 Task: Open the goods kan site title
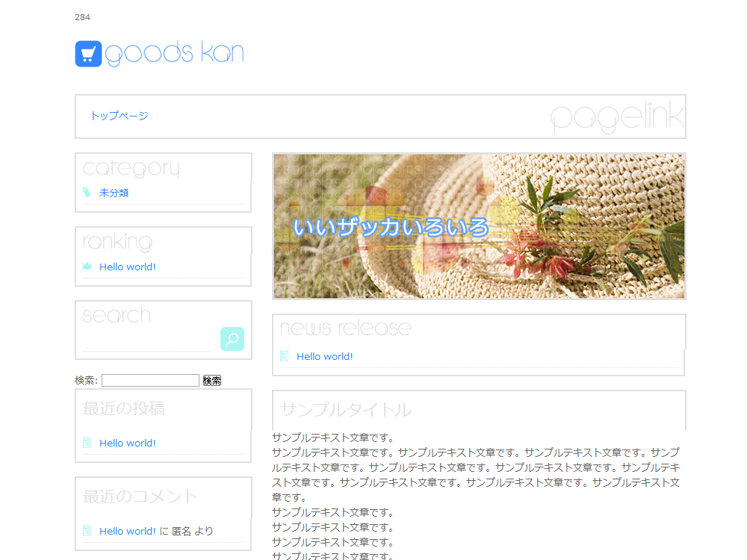174,53
